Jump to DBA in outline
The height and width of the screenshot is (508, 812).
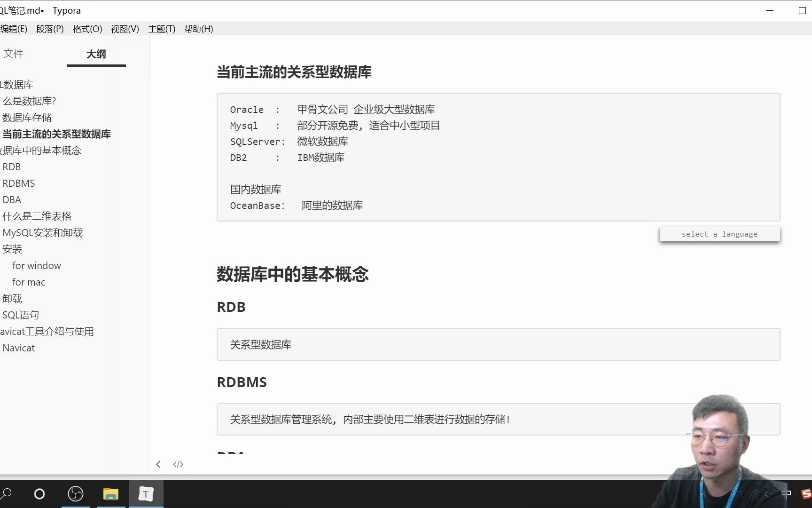pos(12,200)
